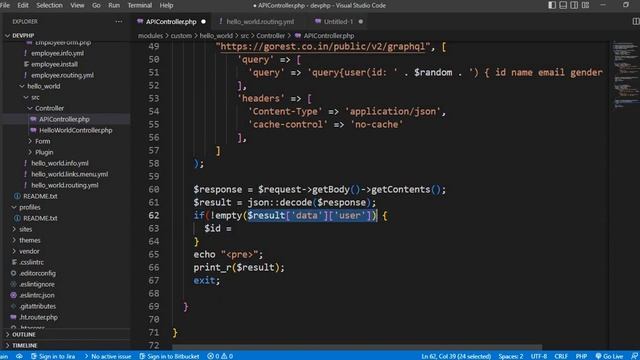The height and width of the screenshot is (360, 640).
Task: Switch to Untitled-1 tab
Action: click(338, 22)
